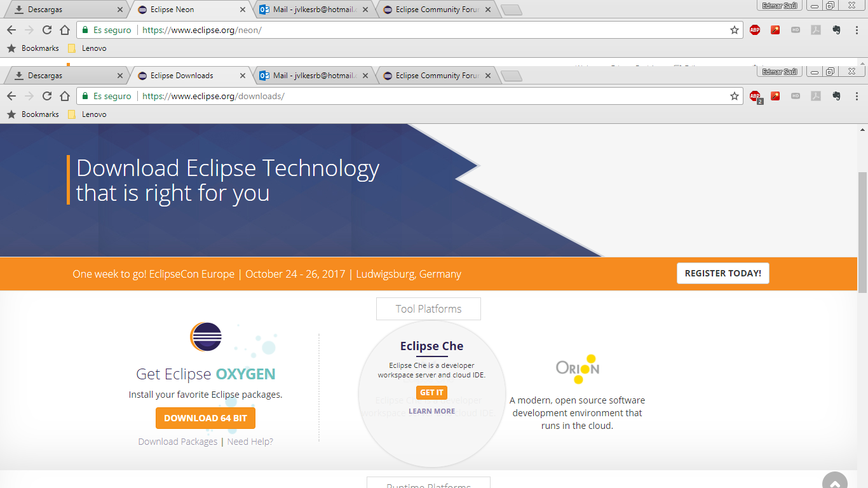
Task: Open Chrome three-dot menu in Downloads window
Action: pyautogui.click(x=857, y=96)
